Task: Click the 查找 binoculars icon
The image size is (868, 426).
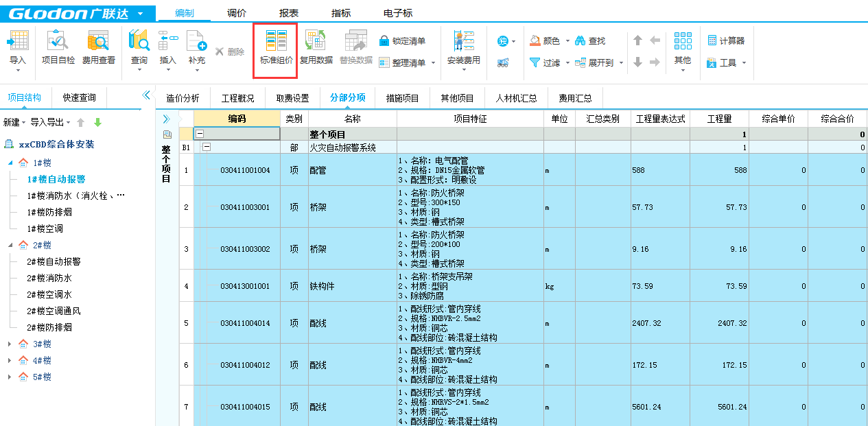Action: point(580,41)
